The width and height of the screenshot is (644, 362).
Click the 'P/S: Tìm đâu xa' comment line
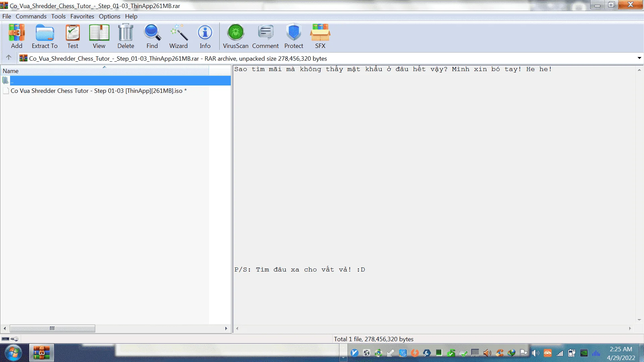300,269
